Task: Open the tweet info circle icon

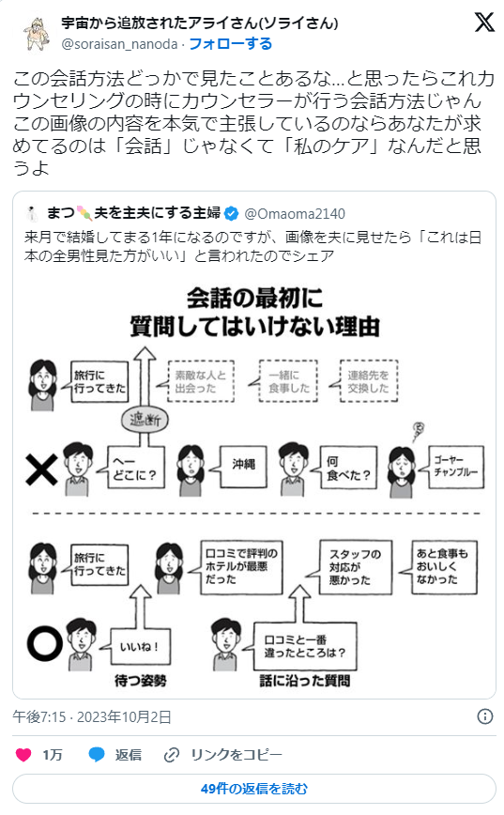Action: pyautogui.click(x=485, y=716)
